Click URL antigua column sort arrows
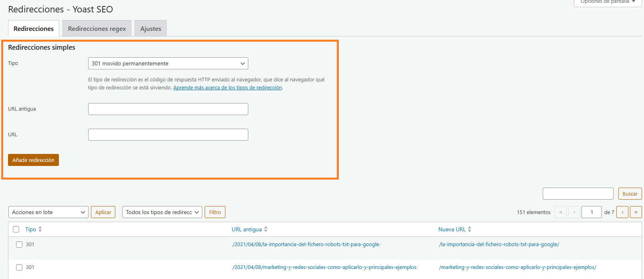 click(266, 229)
